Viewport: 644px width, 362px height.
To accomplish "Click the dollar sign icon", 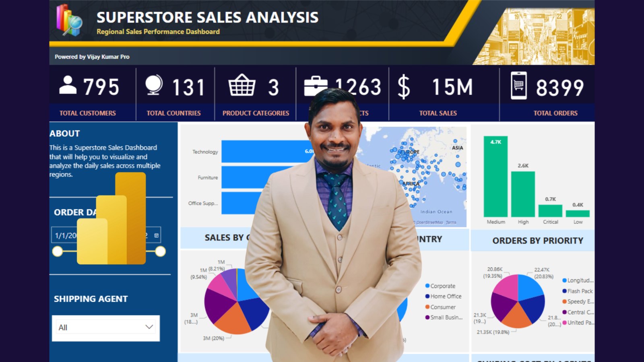I will [404, 87].
